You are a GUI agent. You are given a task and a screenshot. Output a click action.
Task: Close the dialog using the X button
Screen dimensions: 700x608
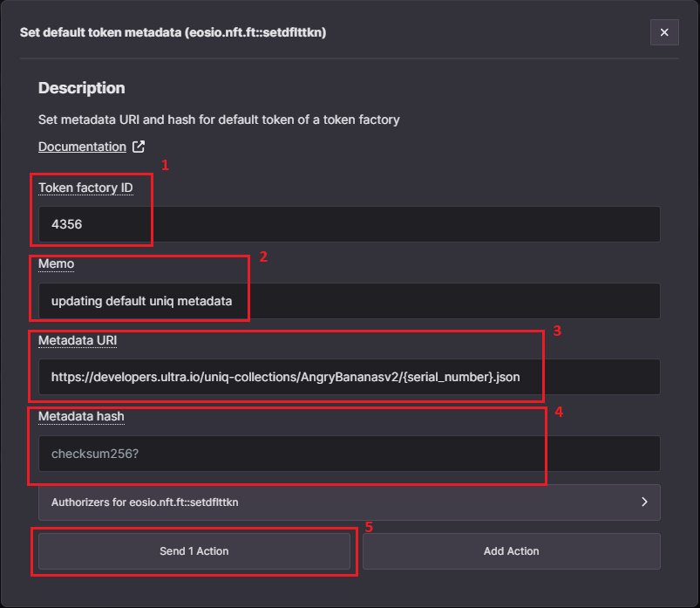point(664,32)
